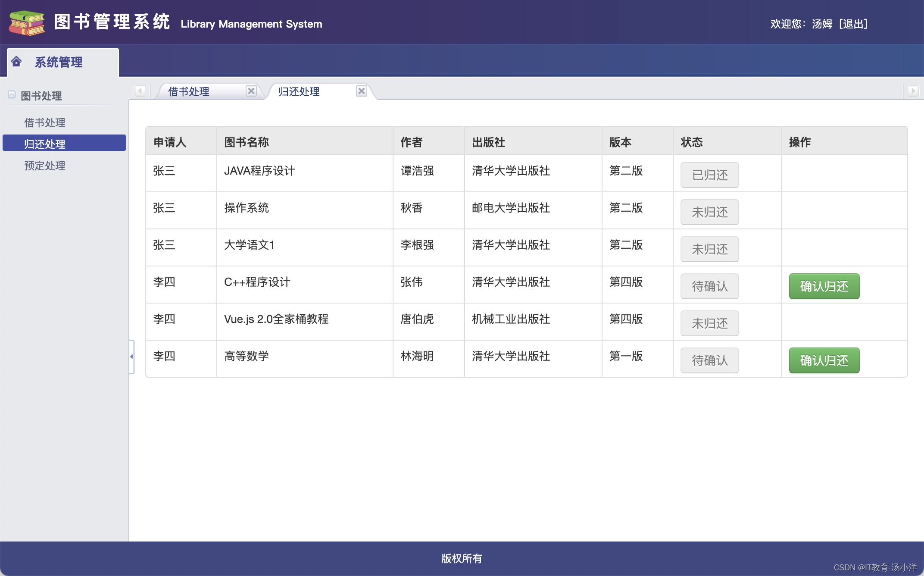
Task: Collapse the sidebar using splitter arrow handle
Action: 131,357
